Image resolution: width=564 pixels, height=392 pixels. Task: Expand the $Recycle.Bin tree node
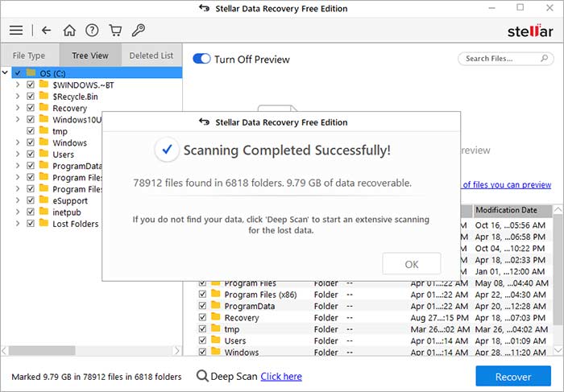pos(18,97)
